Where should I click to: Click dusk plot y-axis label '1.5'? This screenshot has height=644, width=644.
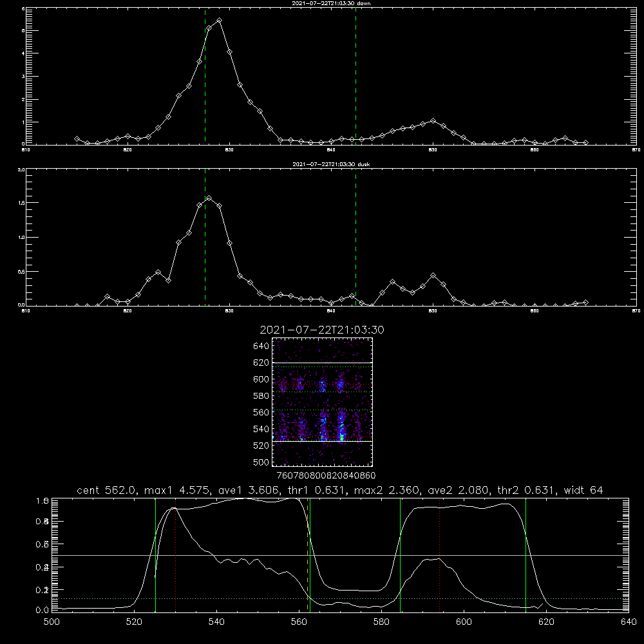(x=21, y=203)
